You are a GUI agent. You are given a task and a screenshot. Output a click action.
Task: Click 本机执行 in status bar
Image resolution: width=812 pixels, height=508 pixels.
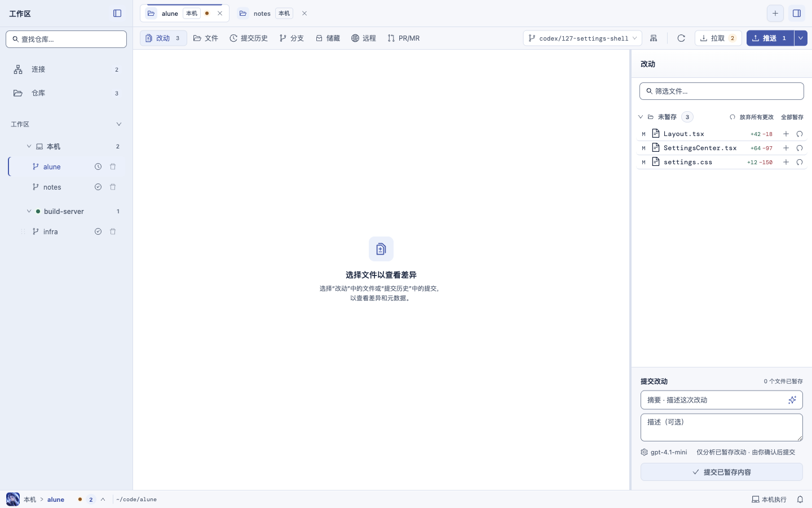pyautogui.click(x=769, y=500)
